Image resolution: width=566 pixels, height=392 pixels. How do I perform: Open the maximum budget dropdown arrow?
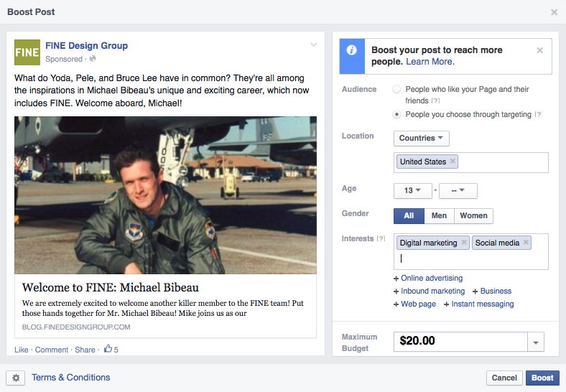536,342
